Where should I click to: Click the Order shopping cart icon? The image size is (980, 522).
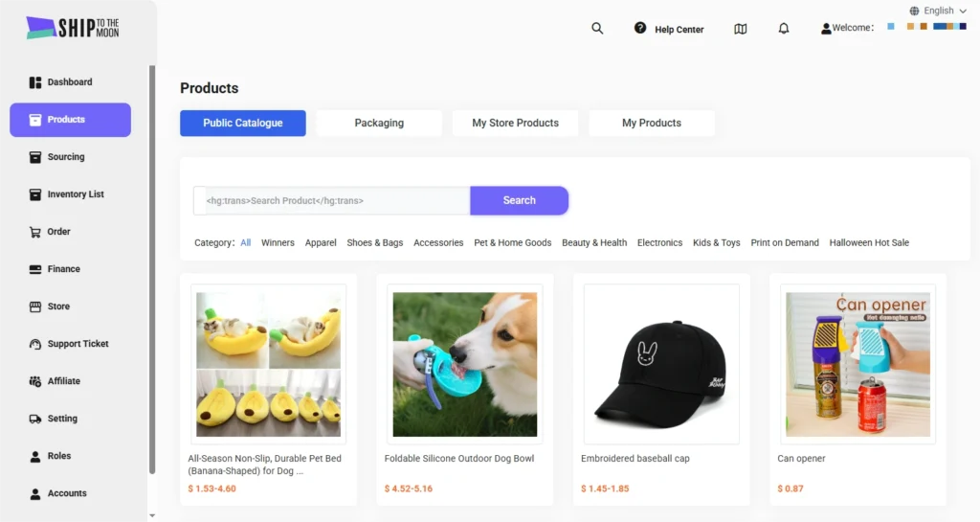click(35, 232)
